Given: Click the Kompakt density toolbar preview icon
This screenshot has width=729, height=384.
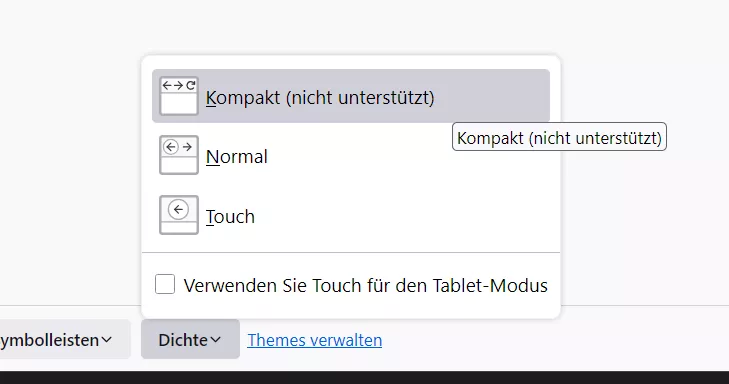Looking at the screenshot, I should pyautogui.click(x=179, y=96).
